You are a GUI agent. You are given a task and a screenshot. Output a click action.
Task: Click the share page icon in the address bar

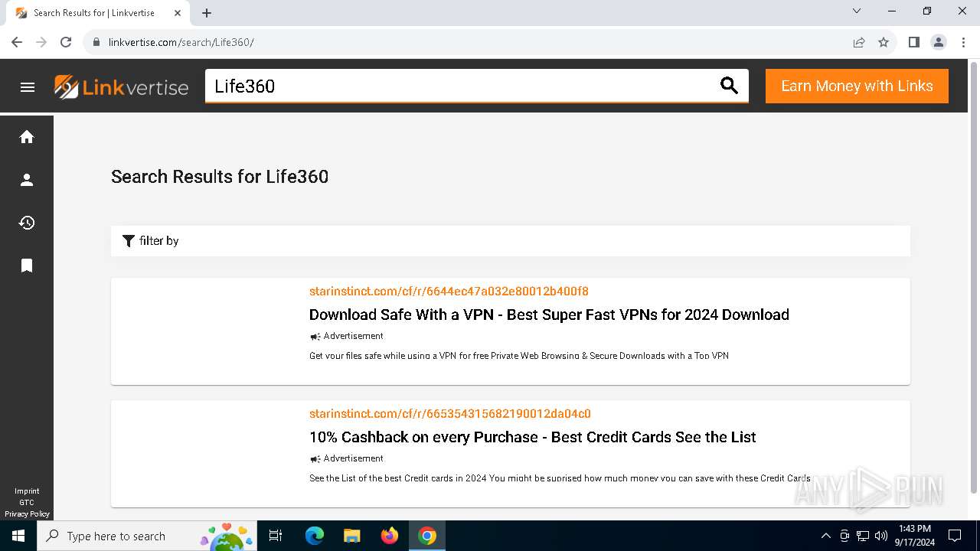pyautogui.click(x=859, y=42)
